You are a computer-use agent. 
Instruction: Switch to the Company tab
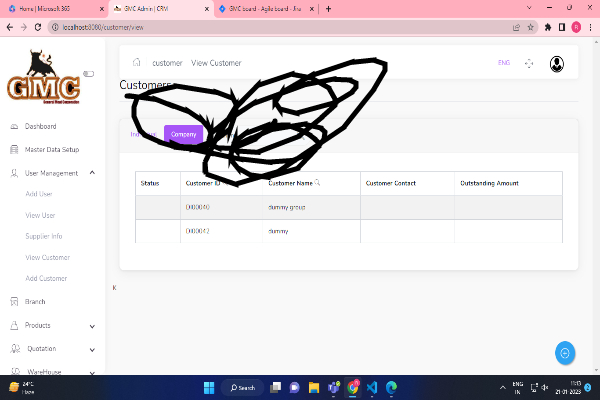tap(184, 134)
